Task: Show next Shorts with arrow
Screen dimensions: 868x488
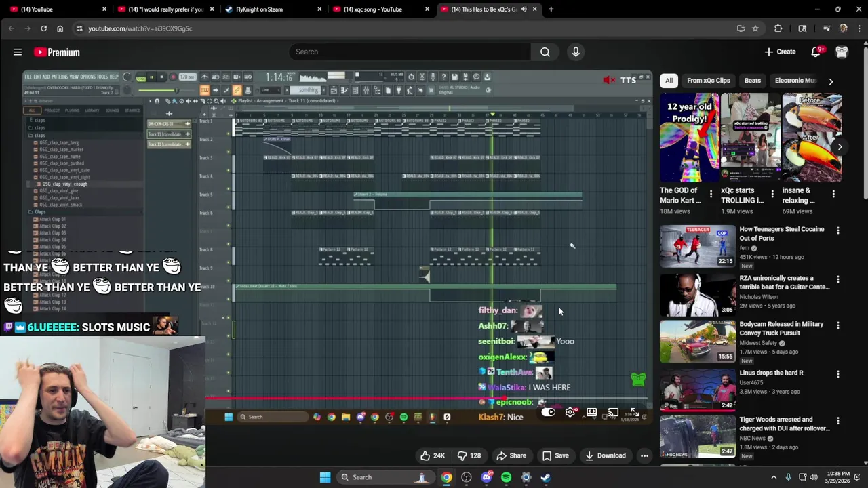Action: tap(840, 147)
